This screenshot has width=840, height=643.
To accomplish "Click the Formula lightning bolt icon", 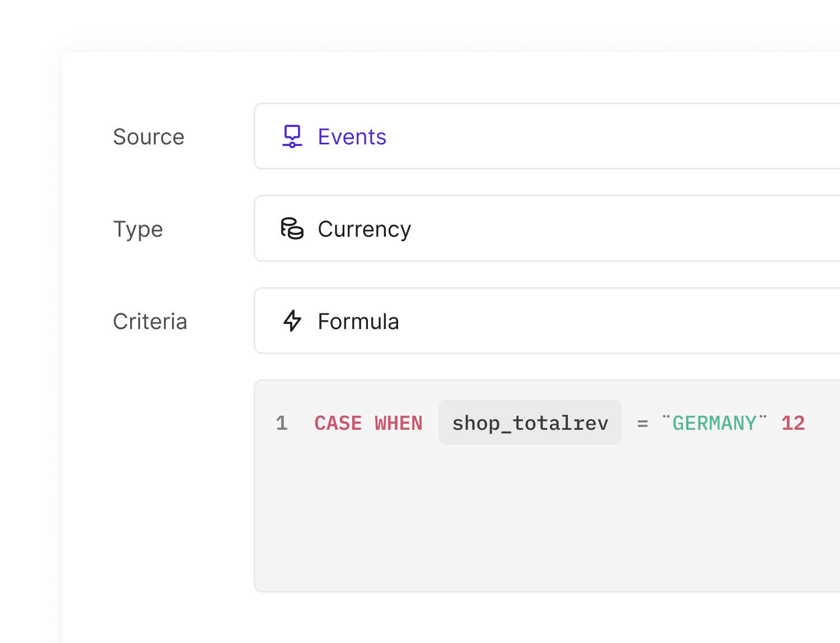I will click(x=292, y=321).
